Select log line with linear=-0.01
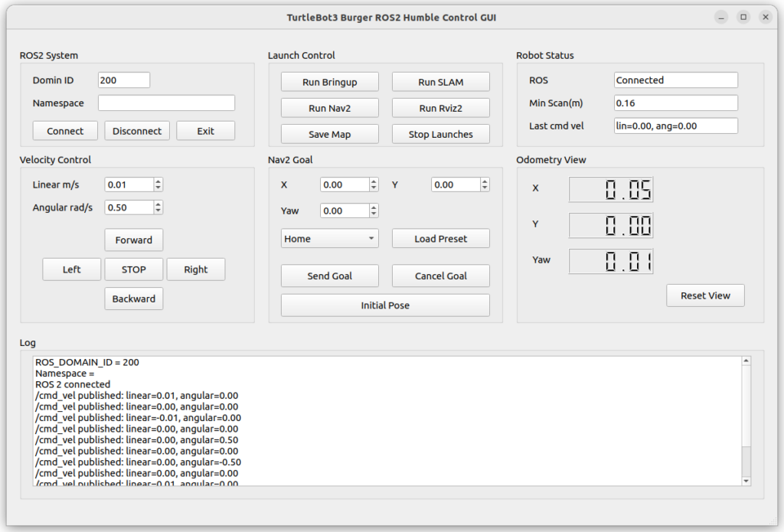 point(138,417)
